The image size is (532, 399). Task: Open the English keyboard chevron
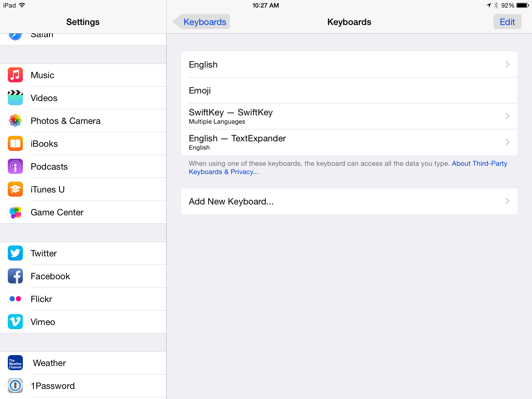tap(507, 64)
